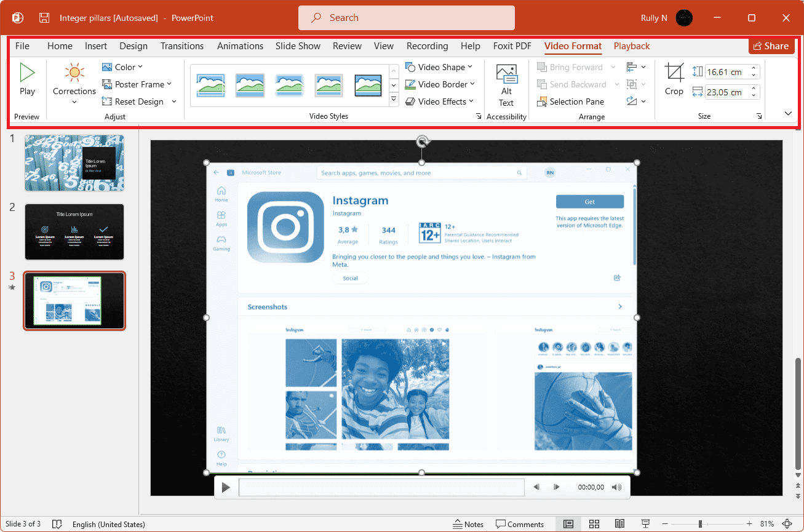Click the video rotation handle
Screen dimensions: 804x532
pos(422,141)
